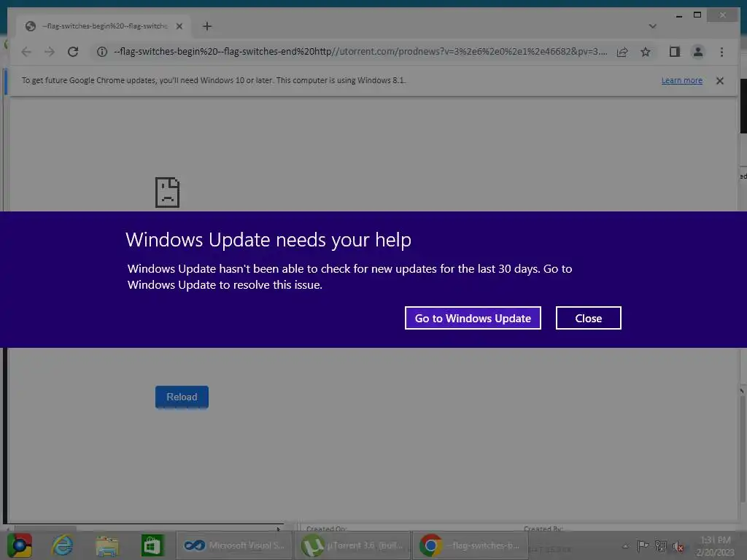Image resolution: width=747 pixels, height=560 pixels.
Task: Open Chrome profile avatar menu
Action: (x=698, y=52)
